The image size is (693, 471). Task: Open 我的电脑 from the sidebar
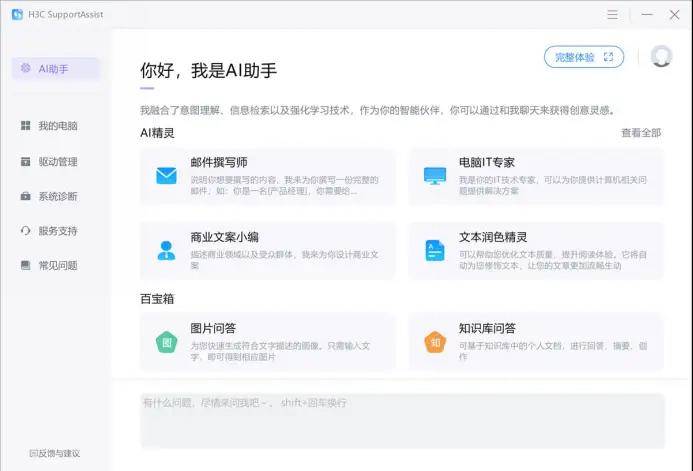[x=57, y=126]
